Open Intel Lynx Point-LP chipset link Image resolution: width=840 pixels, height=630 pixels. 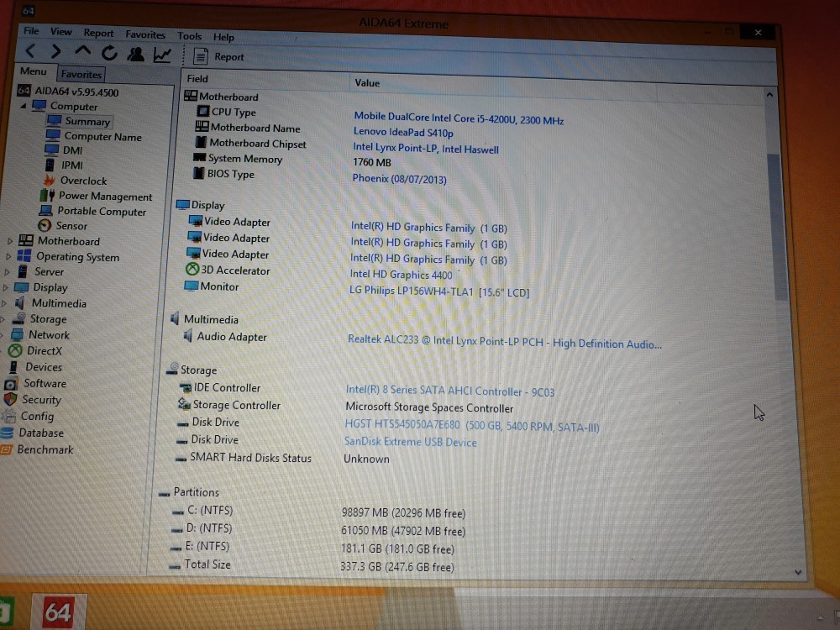[425, 149]
